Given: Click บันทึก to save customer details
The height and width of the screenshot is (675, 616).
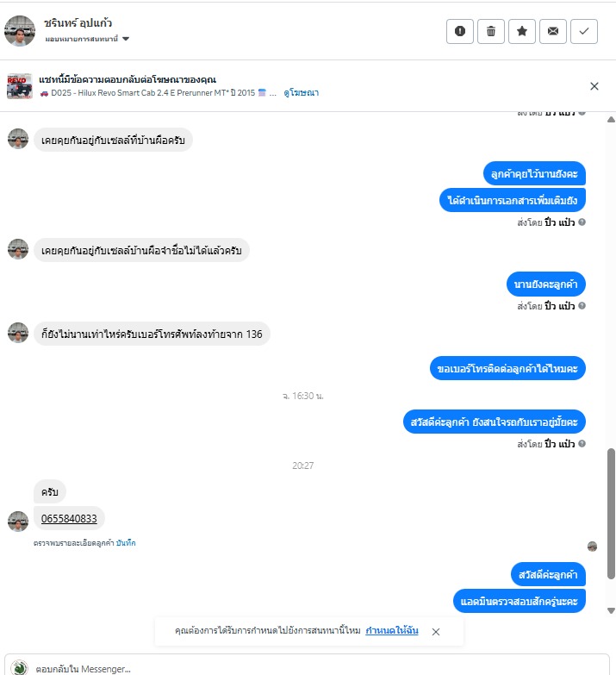Looking at the screenshot, I should 126,543.
